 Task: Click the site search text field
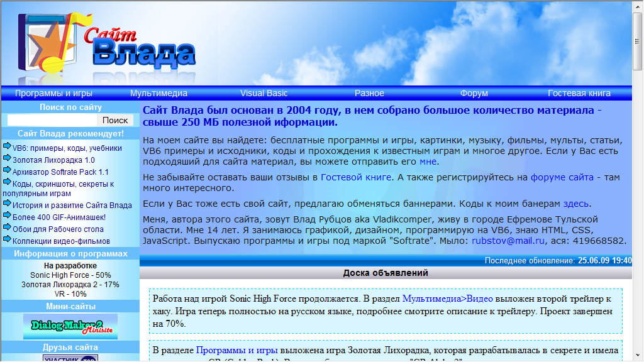[52, 120]
